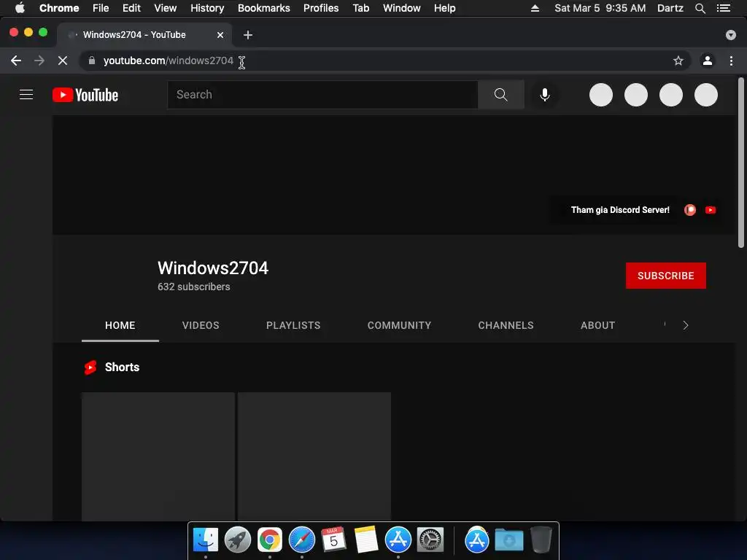Click the YouTube Search input field
The image size is (747, 560).
tap(322, 95)
